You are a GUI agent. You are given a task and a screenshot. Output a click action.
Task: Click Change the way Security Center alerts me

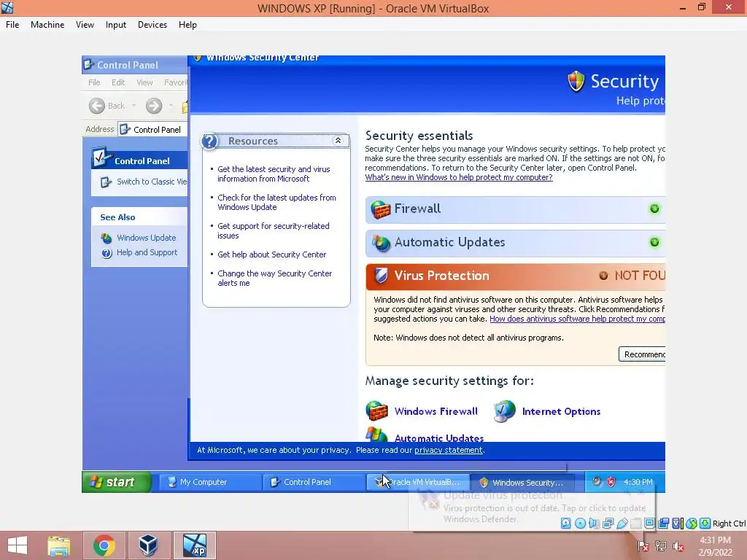(x=274, y=278)
